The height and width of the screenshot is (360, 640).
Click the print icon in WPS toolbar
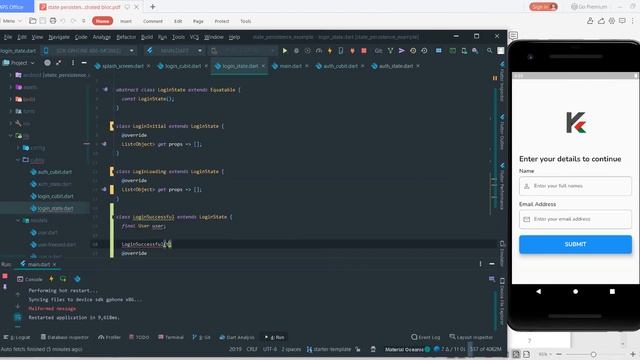point(53,21)
